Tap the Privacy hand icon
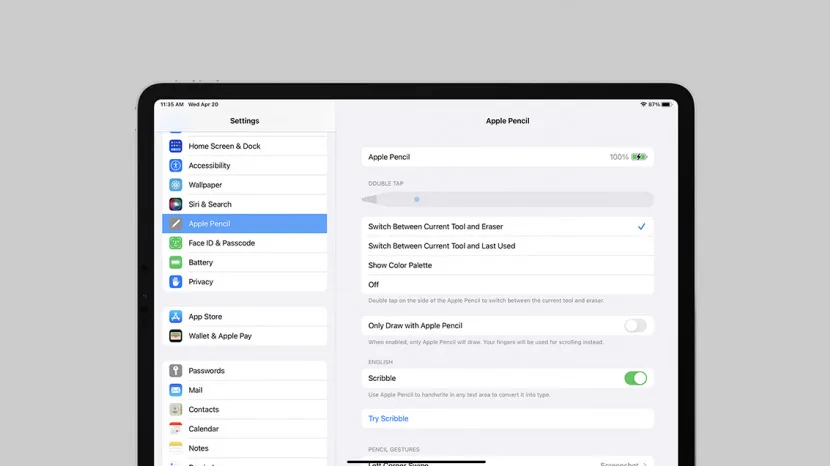Screen dimensions: 830x466 [x=176, y=282]
